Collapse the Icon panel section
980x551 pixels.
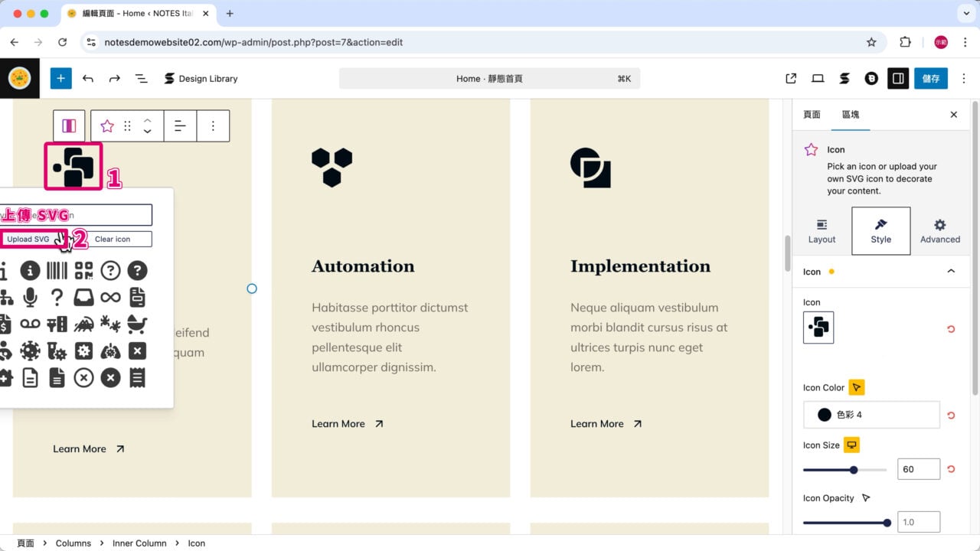click(x=951, y=272)
